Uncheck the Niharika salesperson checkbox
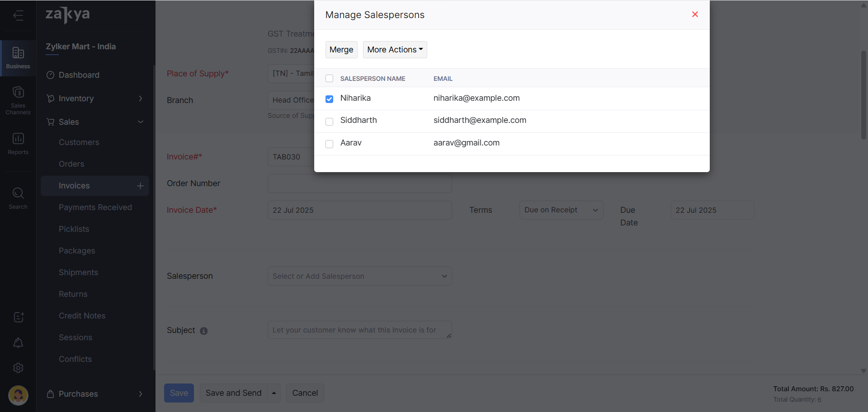 (x=329, y=99)
